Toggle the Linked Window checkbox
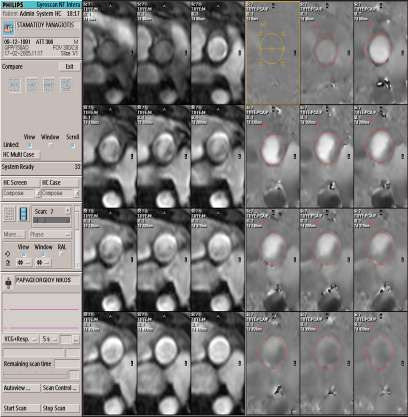This screenshot has height=417, width=408. pyautogui.click(x=50, y=145)
